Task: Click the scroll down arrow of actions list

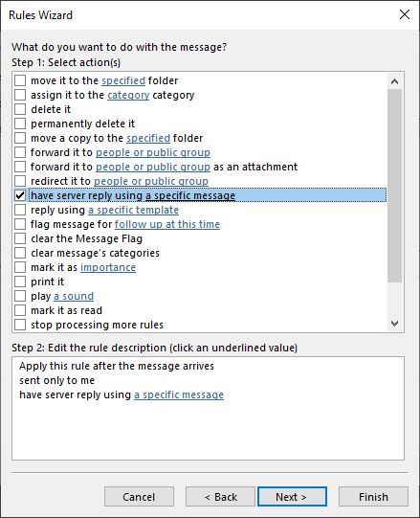Action: pyautogui.click(x=394, y=323)
